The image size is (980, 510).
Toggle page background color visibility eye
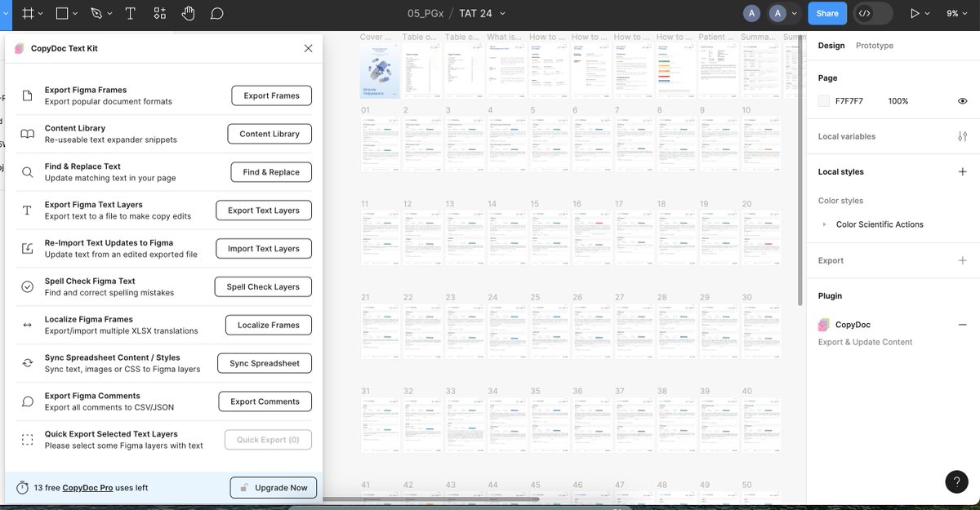tap(962, 101)
